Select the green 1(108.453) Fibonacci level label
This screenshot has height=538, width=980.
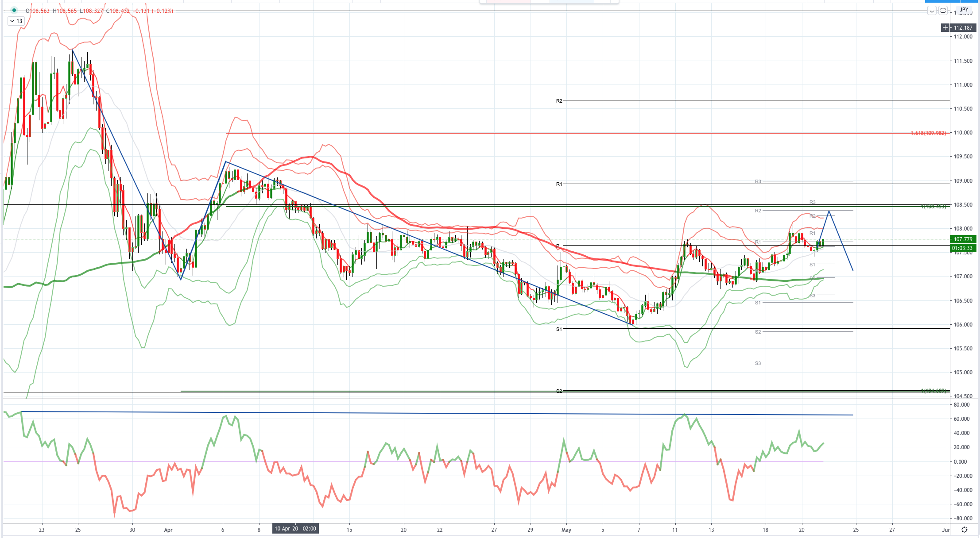(x=934, y=207)
